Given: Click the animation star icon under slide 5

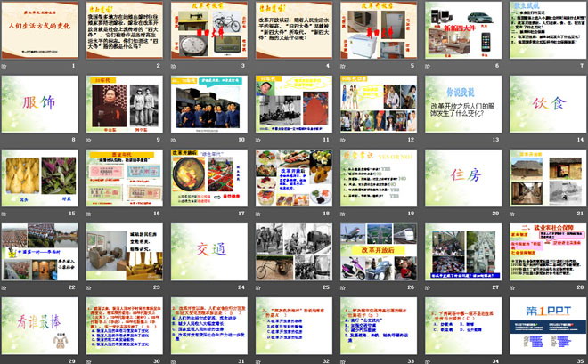Looking at the screenshot, I should tap(343, 66).
